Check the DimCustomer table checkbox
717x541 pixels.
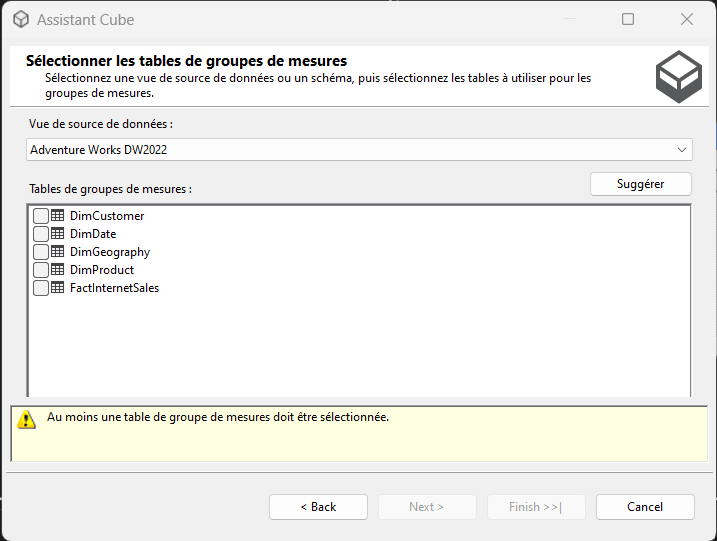[41, 216]
